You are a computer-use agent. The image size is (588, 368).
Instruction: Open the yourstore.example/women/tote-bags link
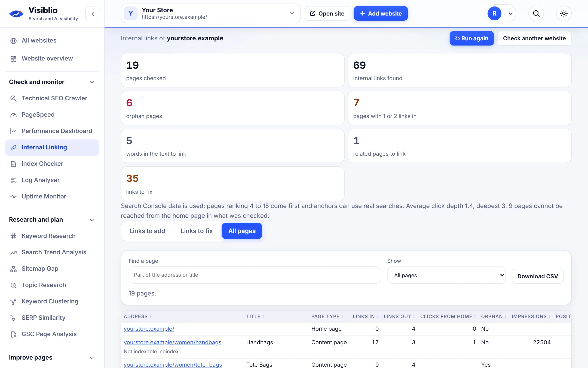[173, 365]
